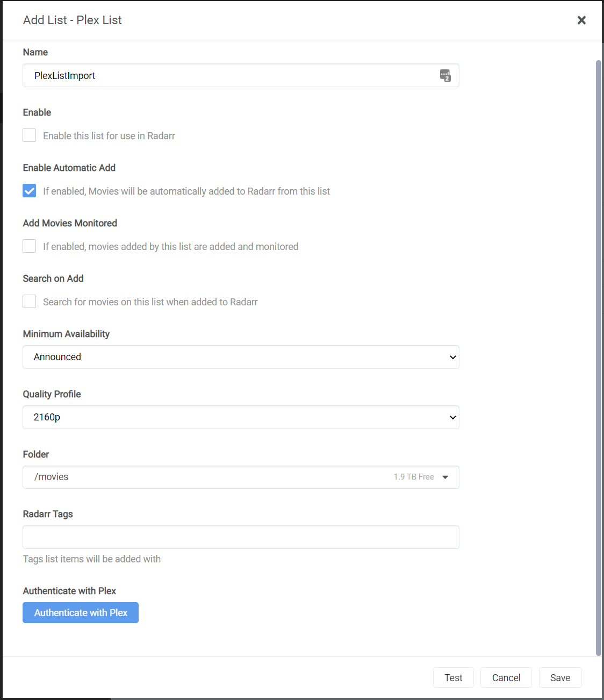Uncheck Enable Automatic Add
The height and width of the screenshot is (700, 604).
(x=29, y=190)
